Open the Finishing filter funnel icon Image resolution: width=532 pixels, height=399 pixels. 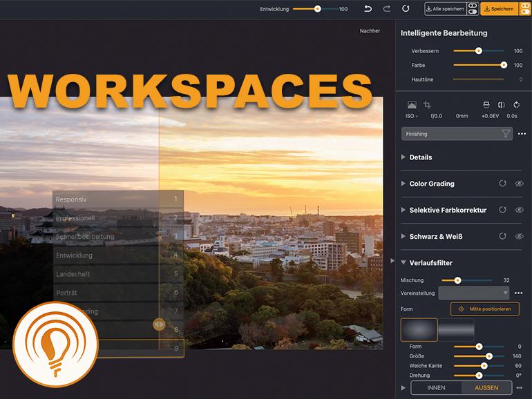[x=506, y=134]
